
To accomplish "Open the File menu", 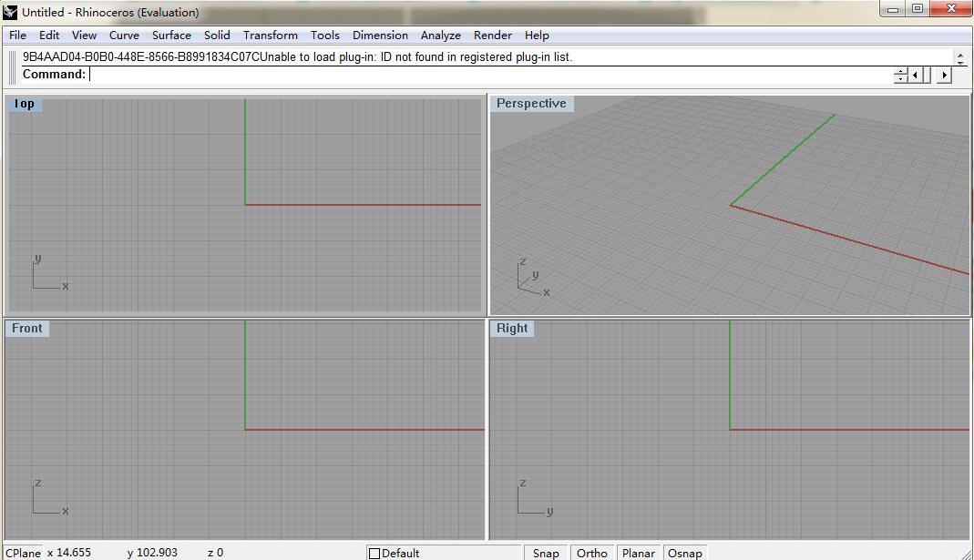I will pyautogui.click(x=17, y=36).
